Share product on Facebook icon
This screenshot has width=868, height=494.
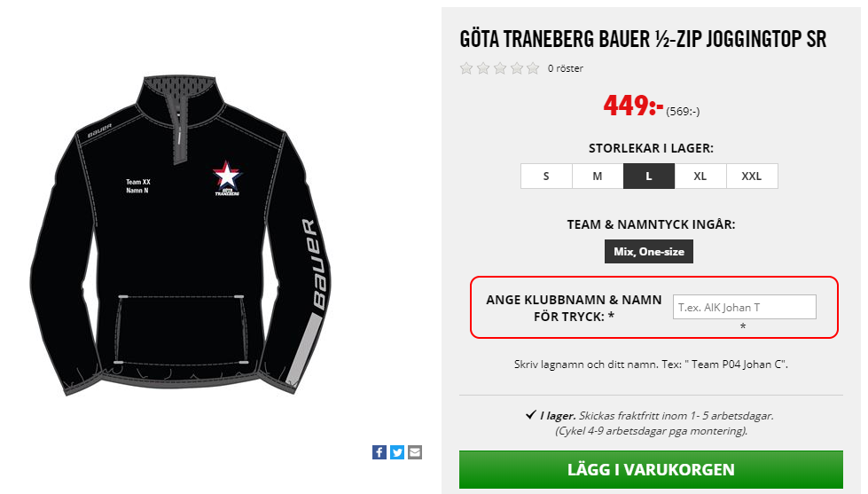(379, 452)
